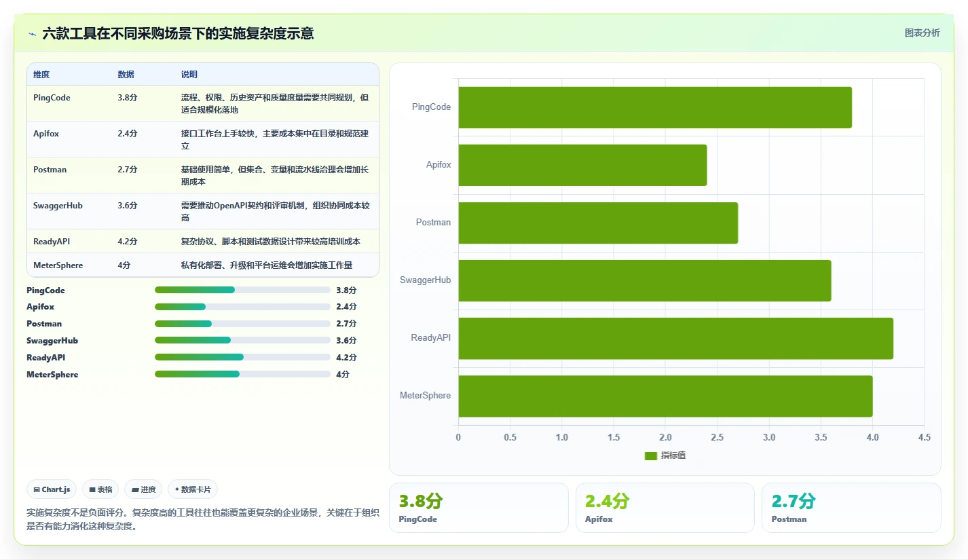Select the 数据卡片 tag chip
This screenshot has height=560, width=968.
[193, 489]
